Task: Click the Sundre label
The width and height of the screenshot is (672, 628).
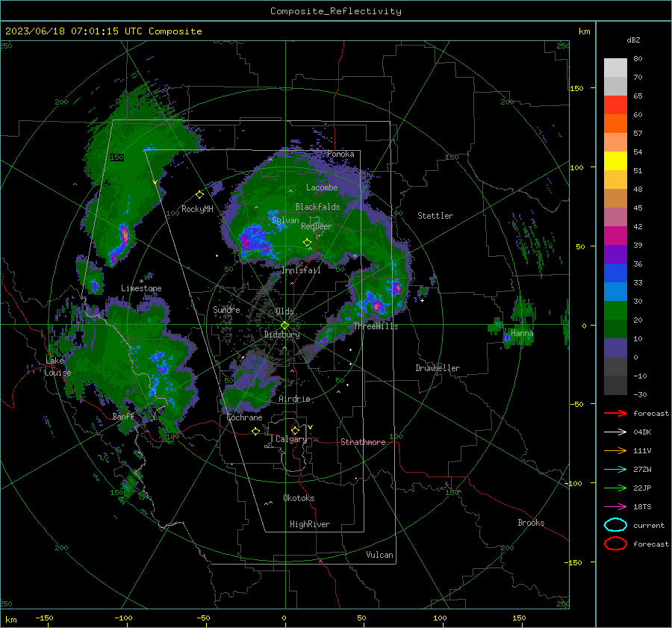Action: pos(226,309)
